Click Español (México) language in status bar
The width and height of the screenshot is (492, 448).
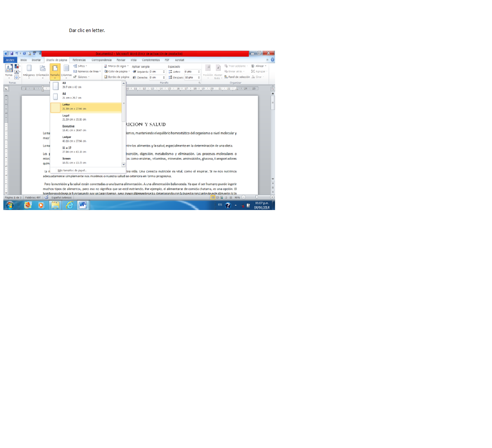61,197
